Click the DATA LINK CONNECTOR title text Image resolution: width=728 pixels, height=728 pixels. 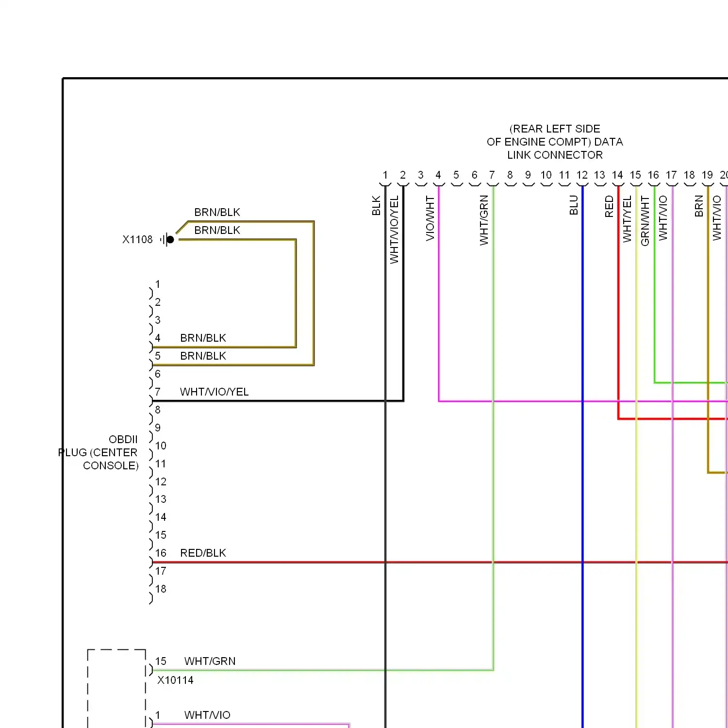[555, 142]
